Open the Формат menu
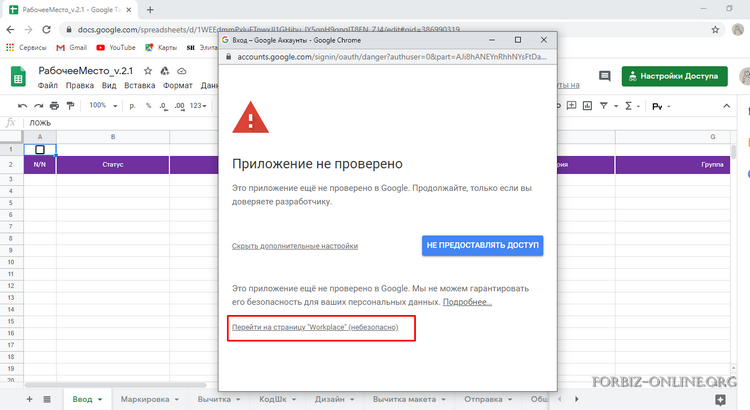This screenshot has height=410, width=750. (177, 86)
